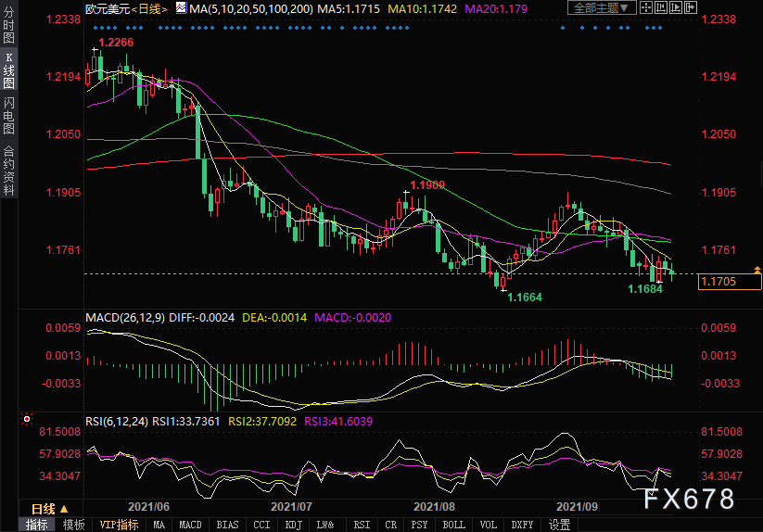Expand the 日线 period selector at bottom
This screenshot has height=532, width=763.
48,509
